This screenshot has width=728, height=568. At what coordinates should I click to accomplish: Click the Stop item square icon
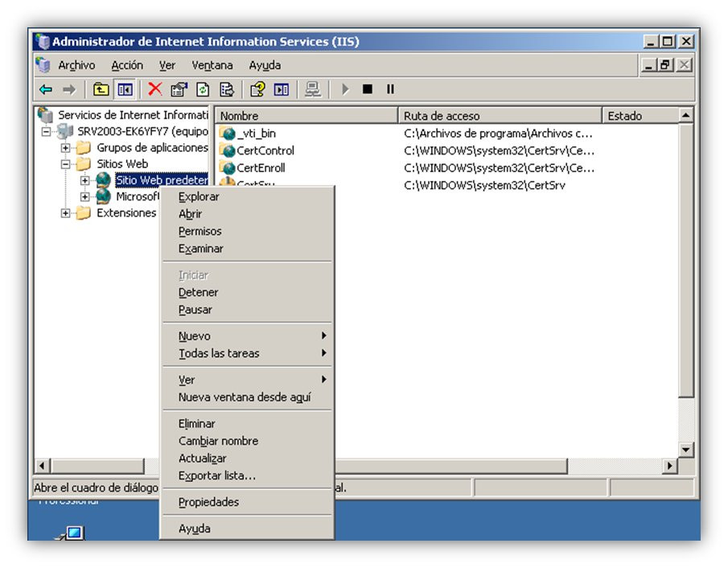pos(368,88)
